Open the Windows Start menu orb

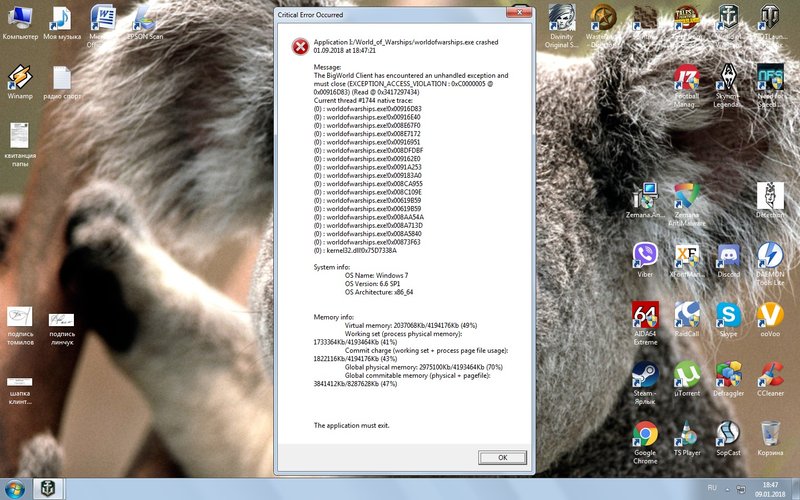pos(14,489)
